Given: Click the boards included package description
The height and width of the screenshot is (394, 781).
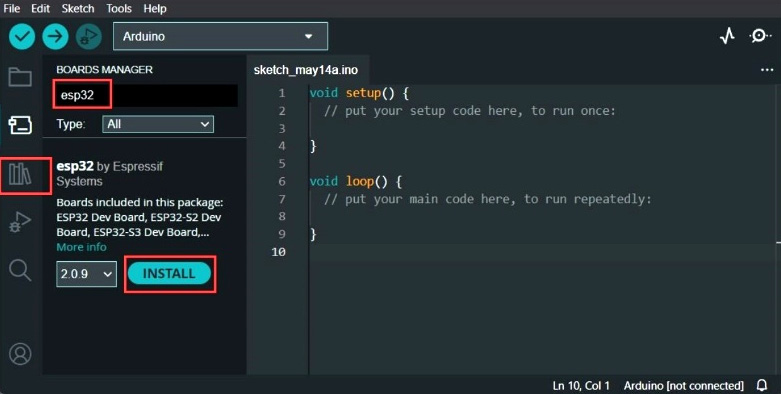Looking at the screenshot, I should pos(139,217).
